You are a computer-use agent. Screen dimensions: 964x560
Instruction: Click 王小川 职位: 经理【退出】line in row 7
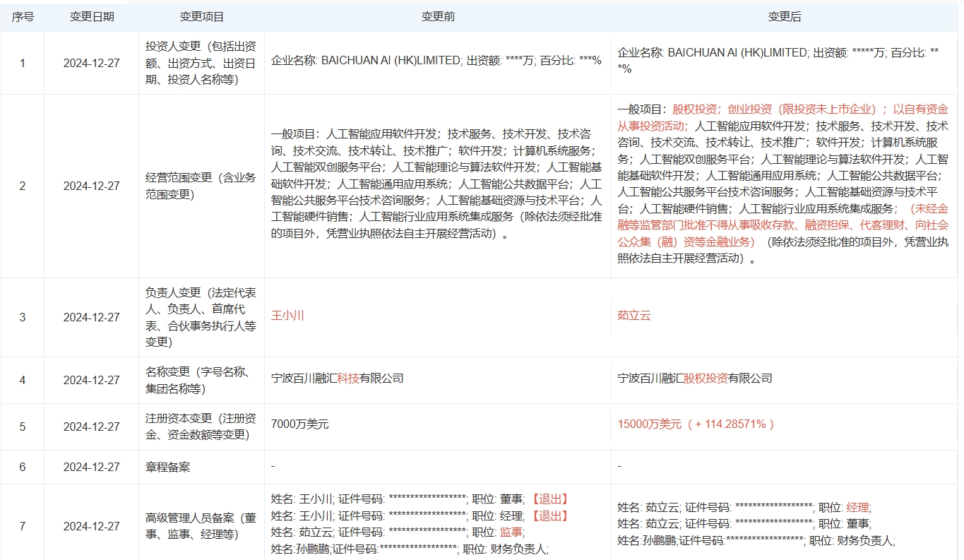tap(420, 516)
